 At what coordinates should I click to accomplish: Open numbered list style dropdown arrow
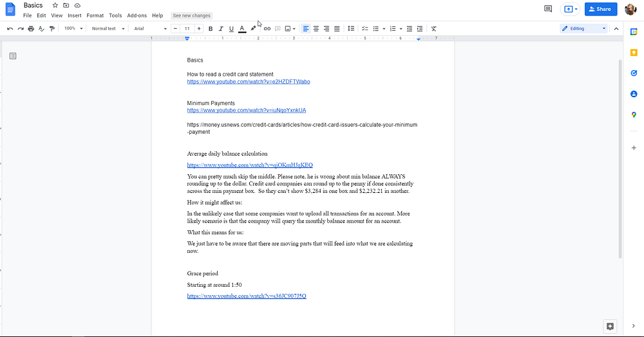pyautogui.click(x=401, y=29)
